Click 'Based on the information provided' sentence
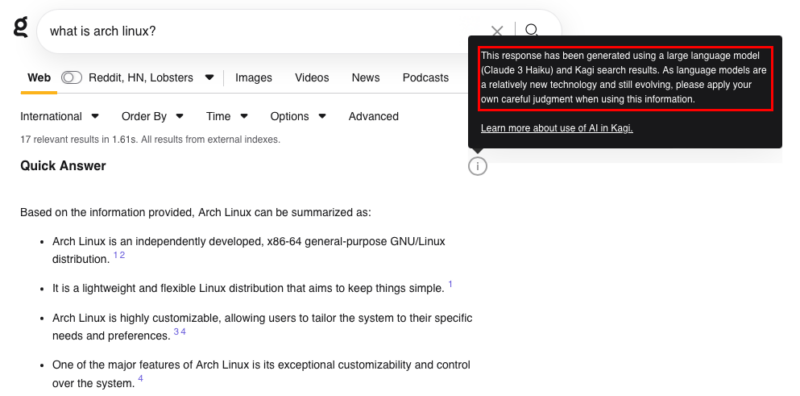The image size is (800, 396). 196,212
